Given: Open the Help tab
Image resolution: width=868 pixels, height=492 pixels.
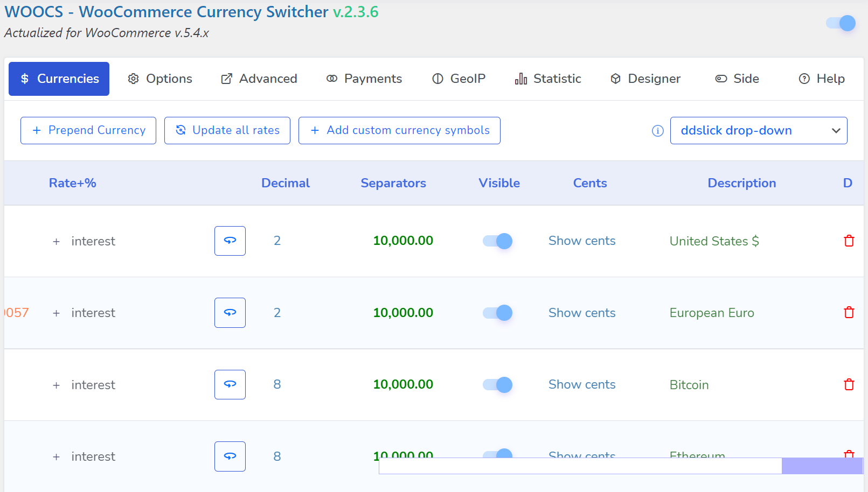Looking at the screenshot, I should 822,79.
